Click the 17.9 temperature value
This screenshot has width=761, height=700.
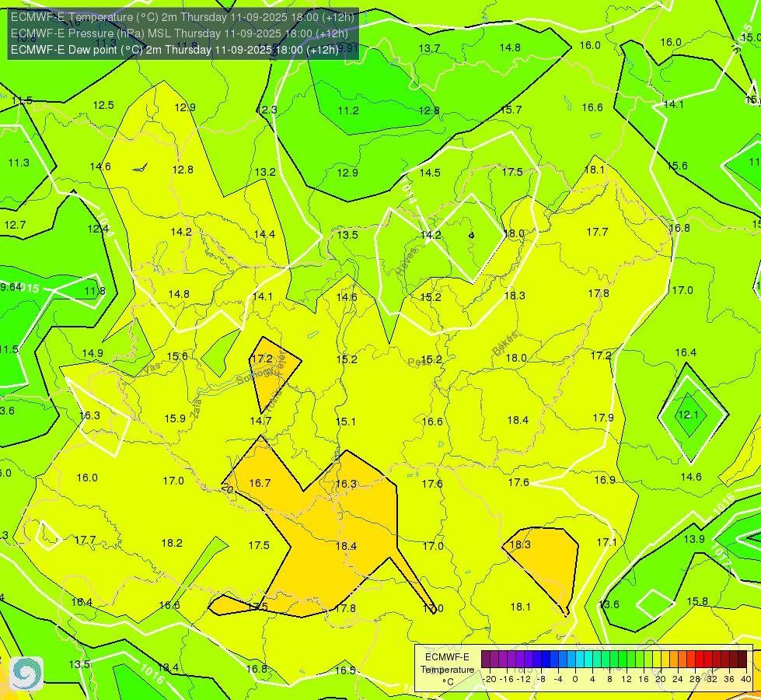click(x=603, y=418)
